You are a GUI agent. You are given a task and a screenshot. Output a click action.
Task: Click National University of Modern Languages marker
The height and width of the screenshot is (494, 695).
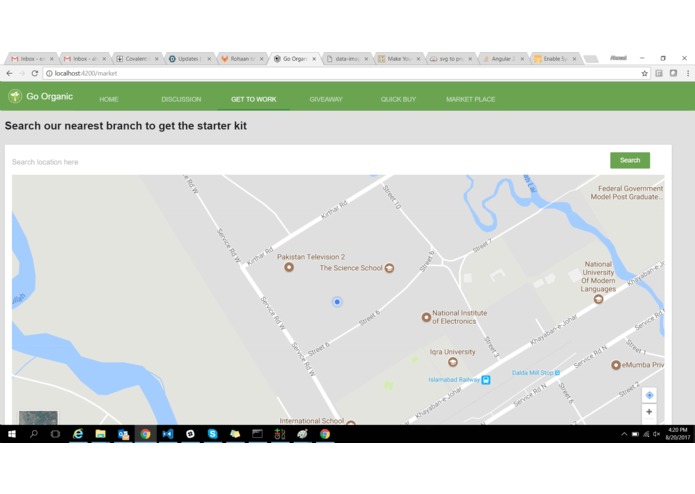click(x=598, y=299)
